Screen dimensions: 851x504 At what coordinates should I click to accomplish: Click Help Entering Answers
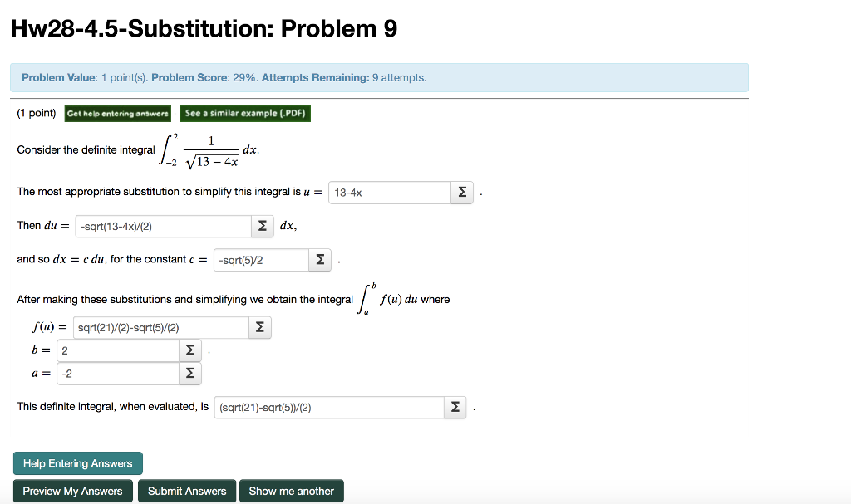tap(77, 463)
